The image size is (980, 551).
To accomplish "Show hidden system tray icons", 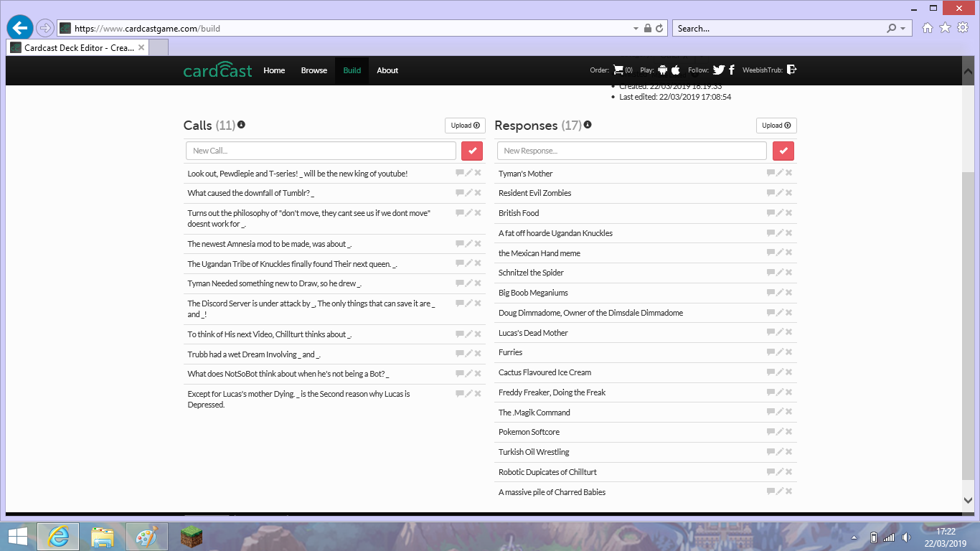I will click(x=854, y=537).
